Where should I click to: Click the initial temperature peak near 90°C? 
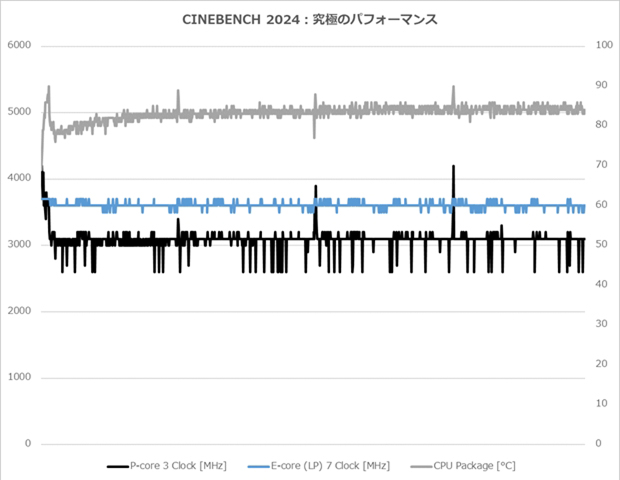pos(49,88)
